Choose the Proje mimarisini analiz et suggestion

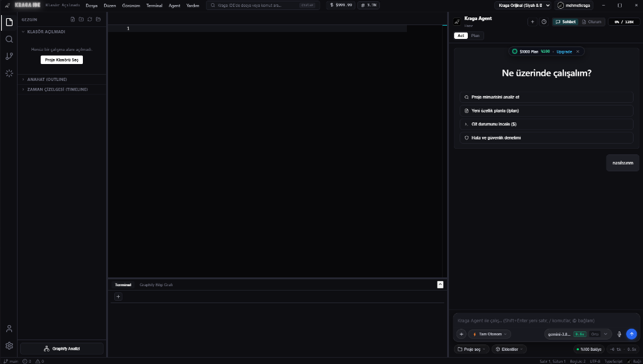[546, 97]
